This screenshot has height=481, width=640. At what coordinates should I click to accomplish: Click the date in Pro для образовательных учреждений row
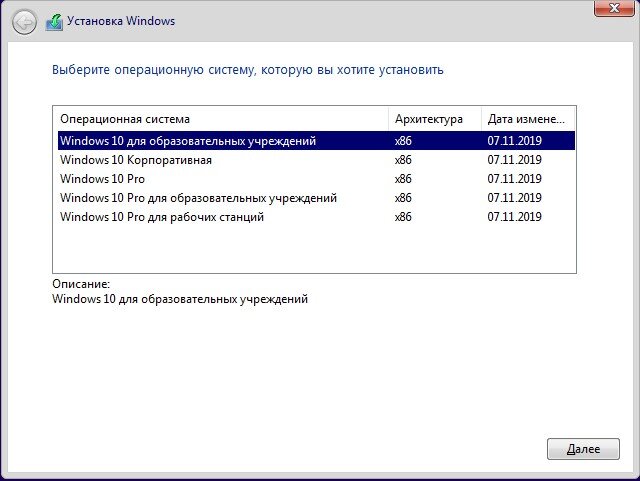[514, 198]
